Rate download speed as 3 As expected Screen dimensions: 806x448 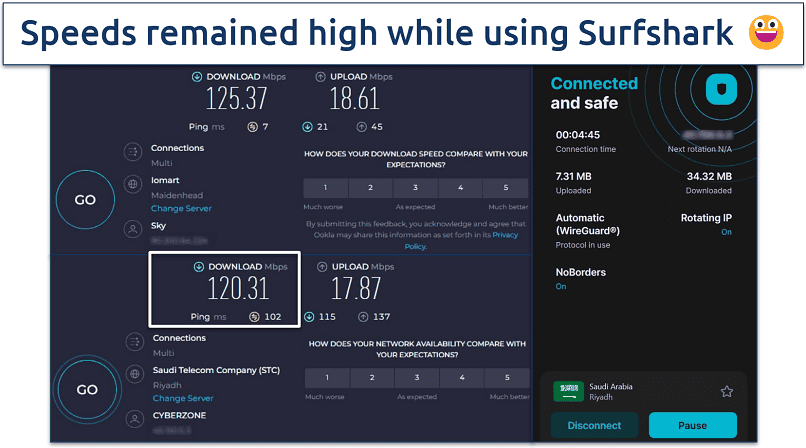[x=415, y=188]
